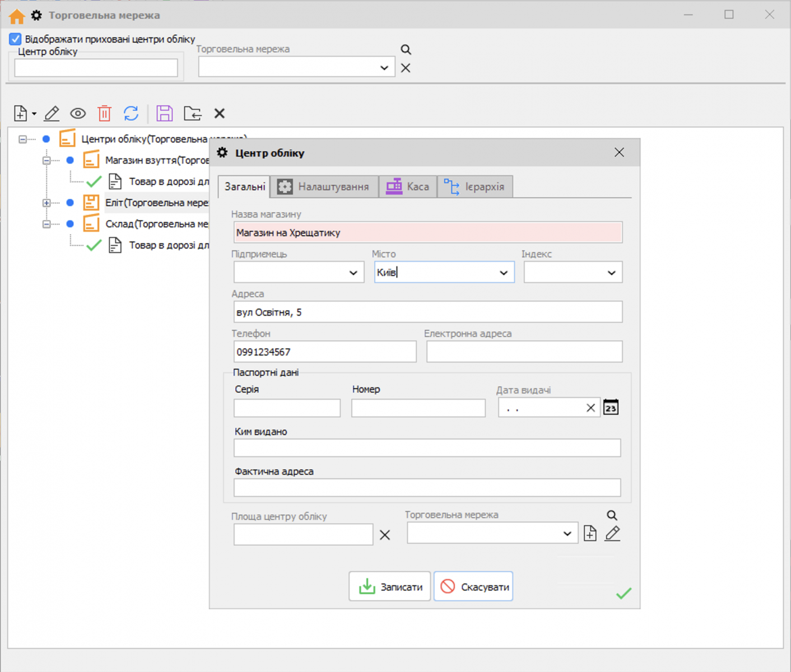Screen dimensions: 791x672
Task: Expand the Еліт tree node
Action: click(x=46, y=203)
